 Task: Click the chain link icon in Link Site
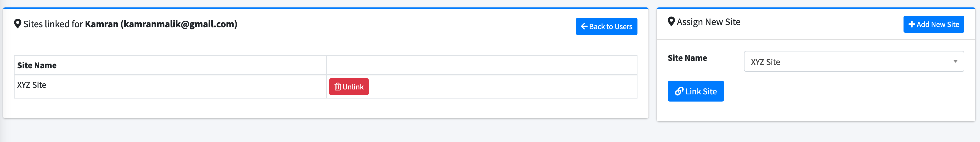(679, 91)
